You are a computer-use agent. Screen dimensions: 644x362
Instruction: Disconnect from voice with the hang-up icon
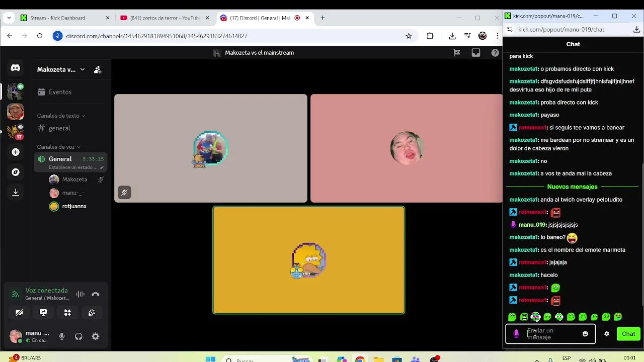click(x=96, y=294)
